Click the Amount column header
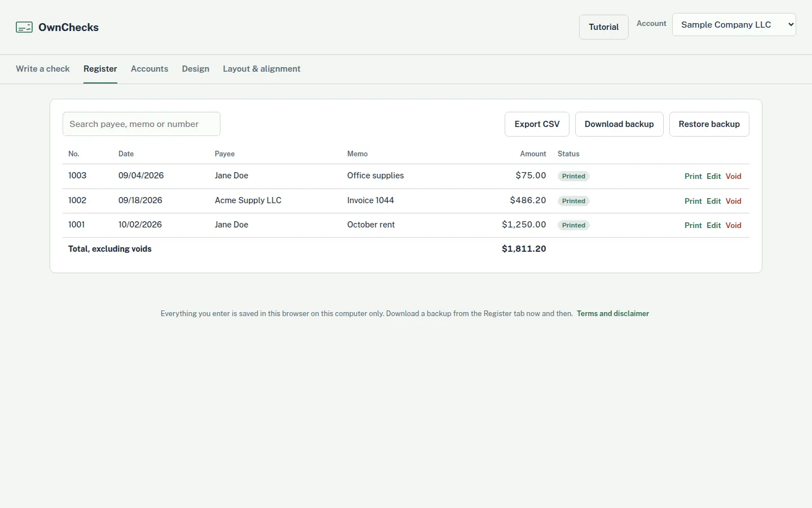 click(x=533, y=154)
